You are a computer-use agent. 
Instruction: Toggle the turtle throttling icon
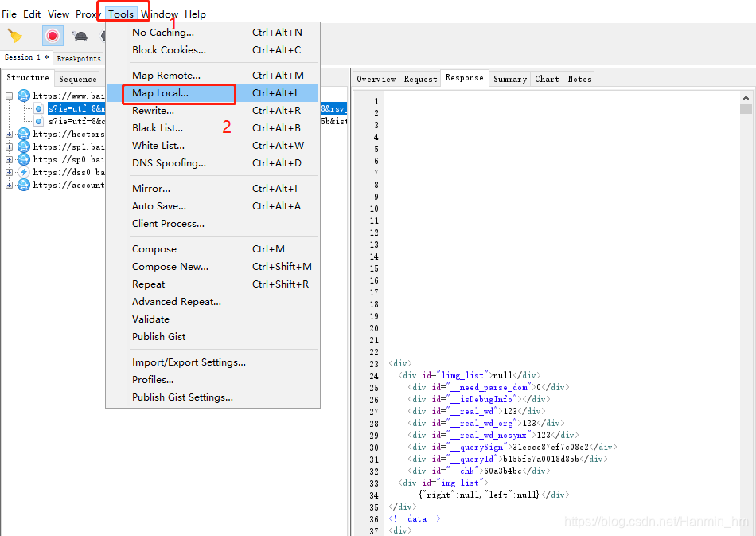tap(80, 36)
